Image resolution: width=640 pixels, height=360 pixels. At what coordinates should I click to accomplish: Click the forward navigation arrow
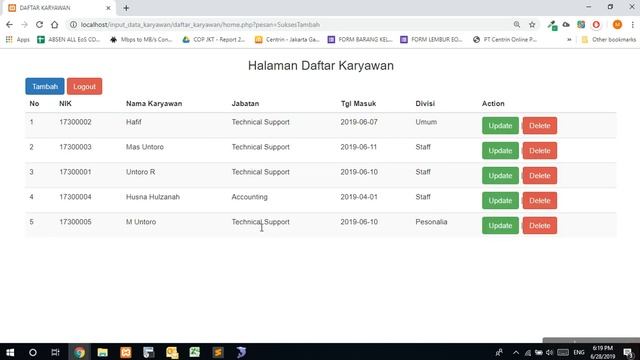24,24
